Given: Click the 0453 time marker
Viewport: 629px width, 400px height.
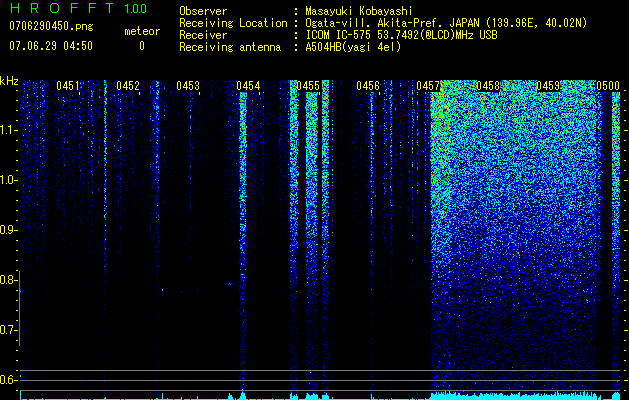Looking at the screenshot, I should (x=188, y=86).
